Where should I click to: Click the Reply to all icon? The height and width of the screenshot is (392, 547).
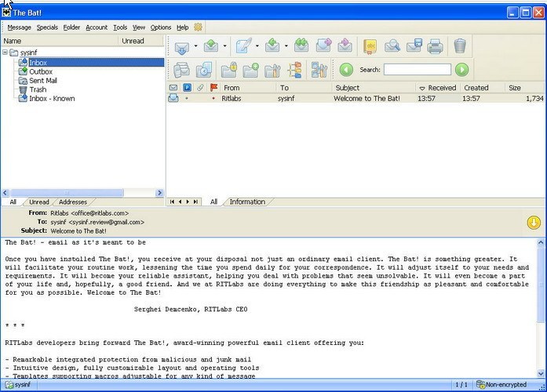pos(301,46)
